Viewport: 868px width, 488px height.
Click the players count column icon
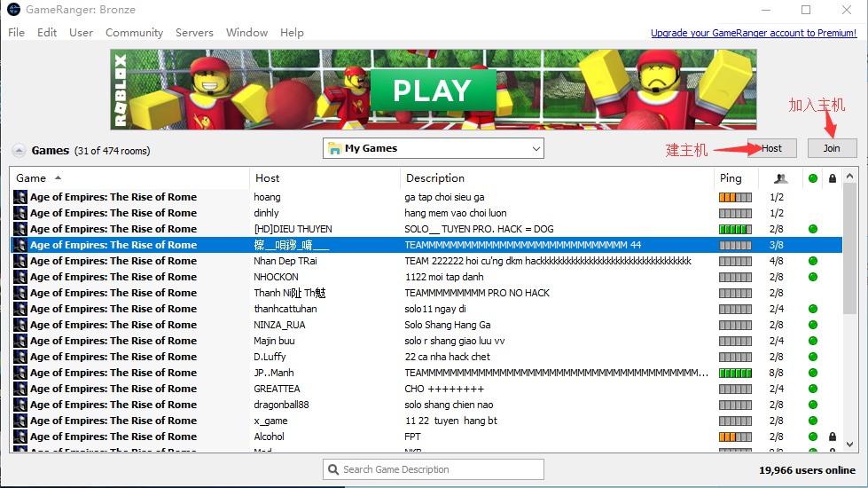pos(779,178)
